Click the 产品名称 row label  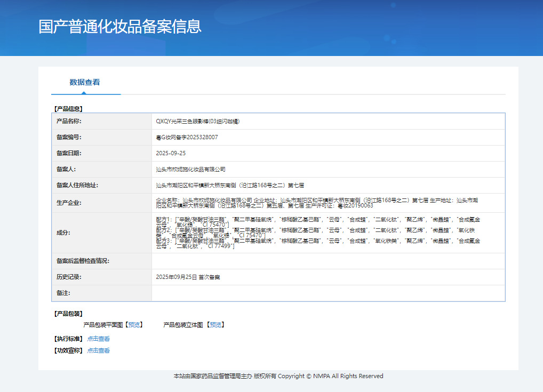point(69,121)
